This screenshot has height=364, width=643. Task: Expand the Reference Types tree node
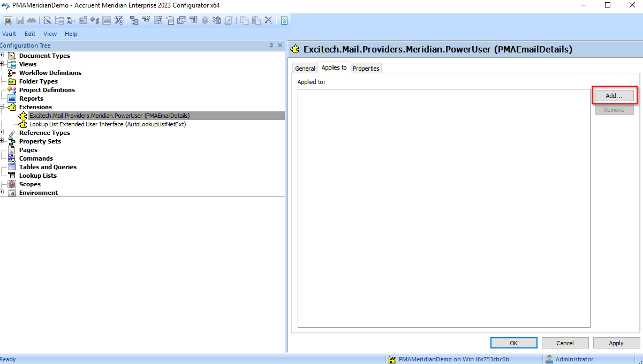pyautogui.click(x=2, y=133)
